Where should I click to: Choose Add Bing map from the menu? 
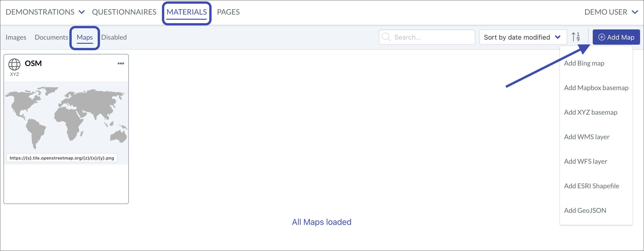pyautogui.click(x=584, y=63)
